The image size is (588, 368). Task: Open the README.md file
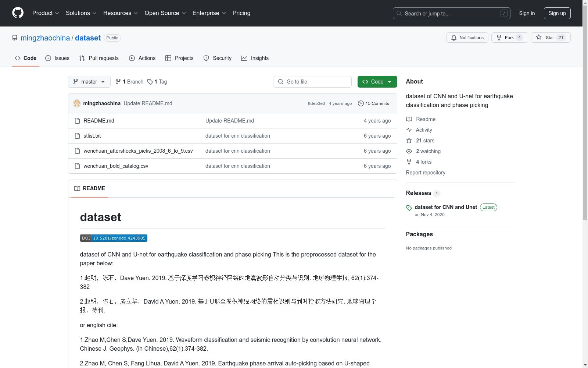tap(99, 121)
